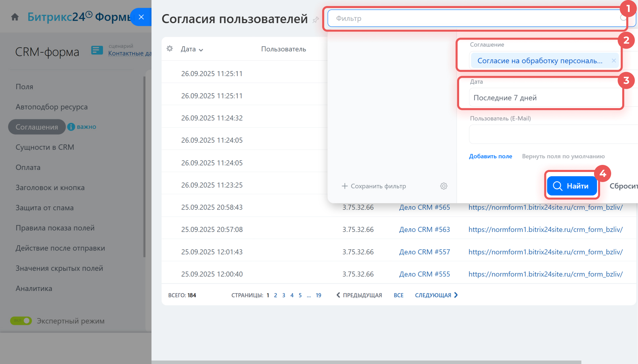638x364 pixels.
Task: Click the home icon near Bitrix24 logo
Action: click(x=15, y=17)
